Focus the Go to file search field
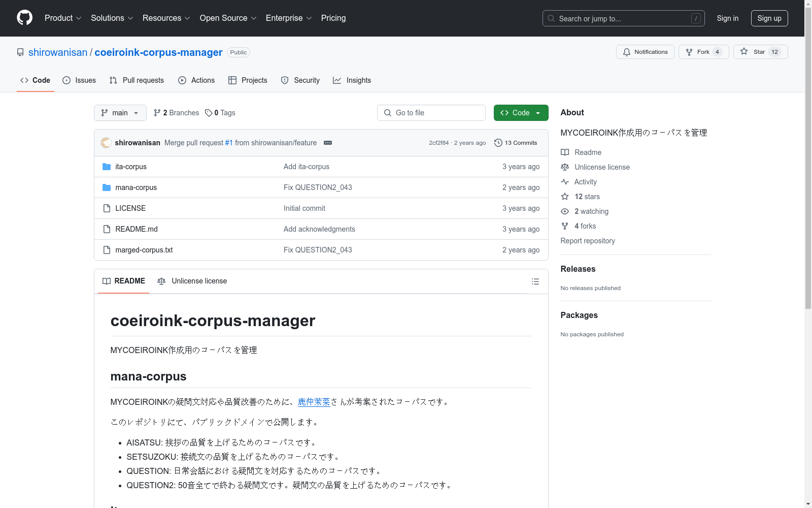Screen dimensions: 812x508 (x=431, y=113)
